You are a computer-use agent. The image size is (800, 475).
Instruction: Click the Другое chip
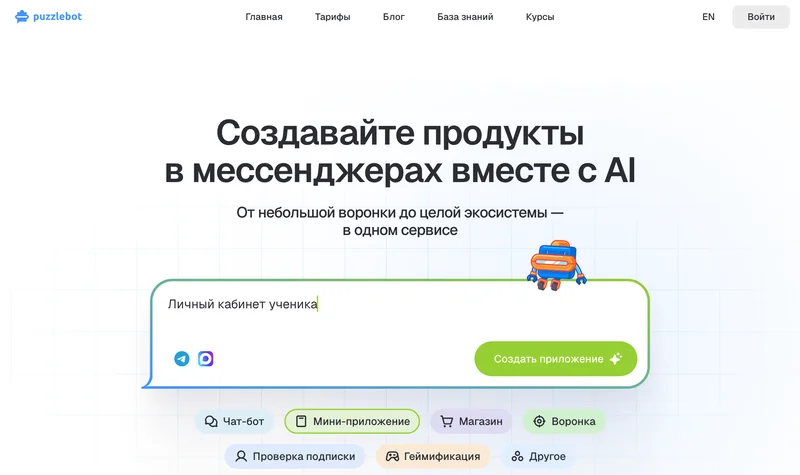(x=538, y=456)
